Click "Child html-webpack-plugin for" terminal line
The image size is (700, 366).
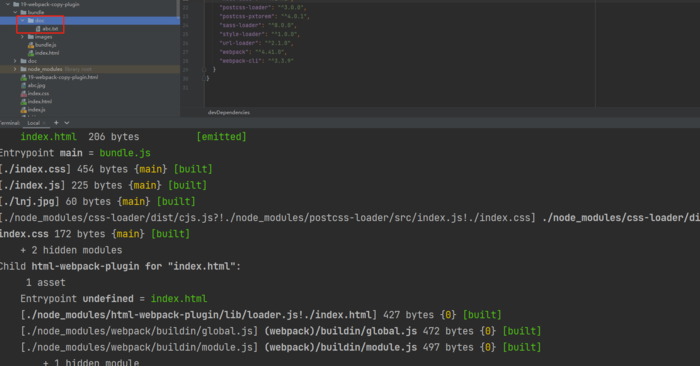click(x=121, y=266)
